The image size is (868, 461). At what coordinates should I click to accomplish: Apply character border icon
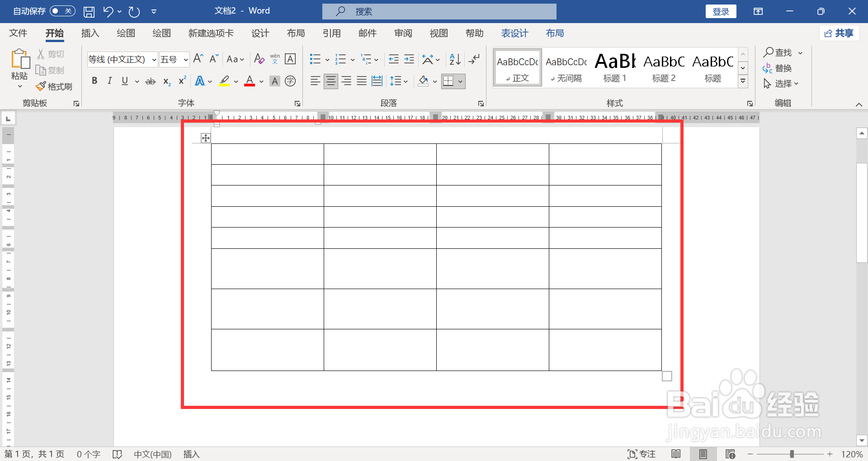click(290, 59)
